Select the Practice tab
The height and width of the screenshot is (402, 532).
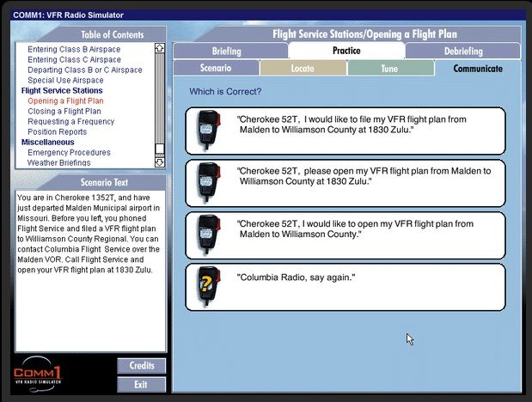[x=346, y=51]
